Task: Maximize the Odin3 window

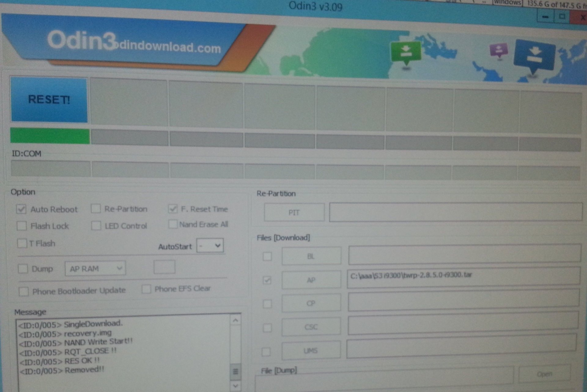Action: (562, 17)
